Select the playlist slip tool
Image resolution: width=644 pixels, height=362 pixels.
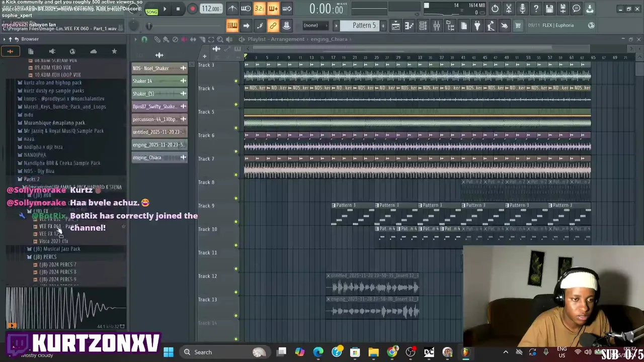193,39
